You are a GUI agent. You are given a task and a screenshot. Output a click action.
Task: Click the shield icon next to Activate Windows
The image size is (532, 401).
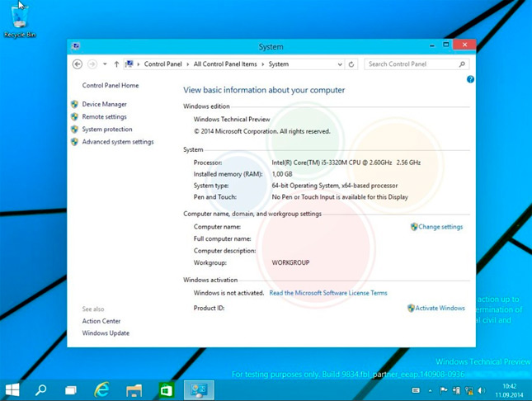tap(411, 308)
